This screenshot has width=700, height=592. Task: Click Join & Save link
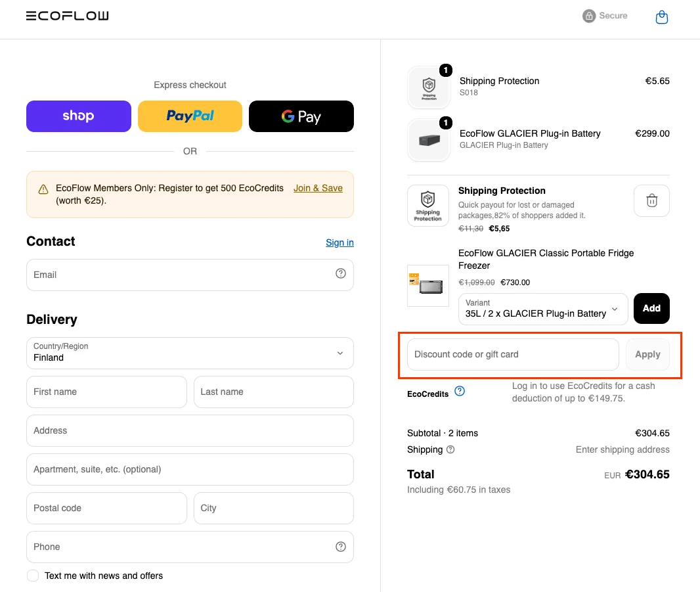pos(318,188)
